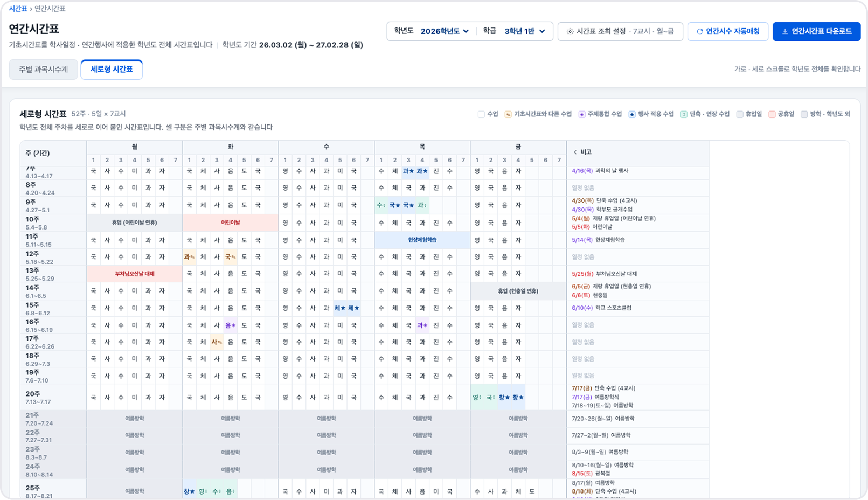Click the 연간시간표 다운로드 button
Viewport: 868px width, 500px height.
coord(816,32)
